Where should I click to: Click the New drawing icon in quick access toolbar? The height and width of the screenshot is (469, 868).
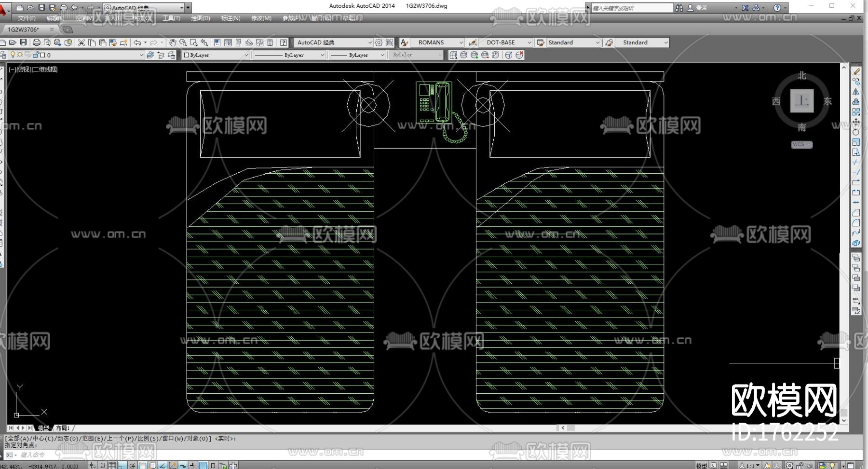[19, 8]
